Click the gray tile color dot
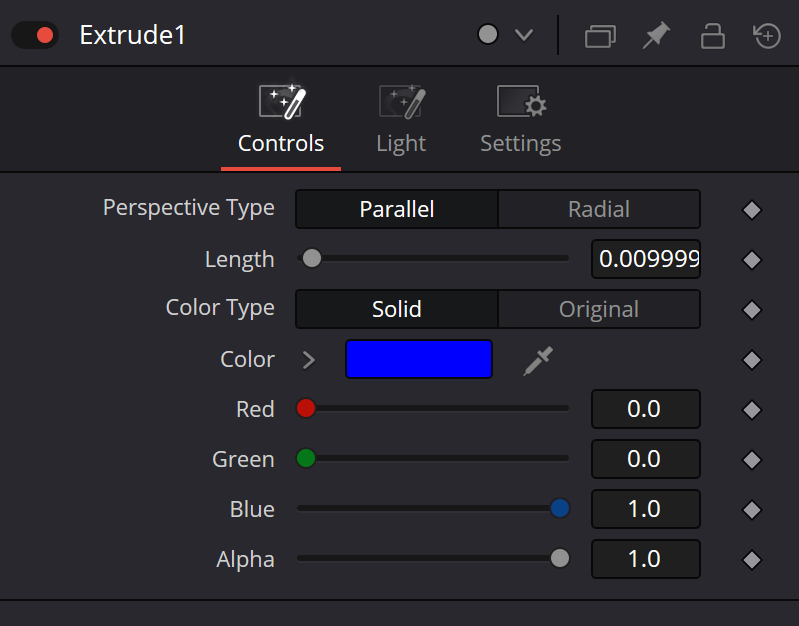799x626 pixels. click(x=488, y=35)
